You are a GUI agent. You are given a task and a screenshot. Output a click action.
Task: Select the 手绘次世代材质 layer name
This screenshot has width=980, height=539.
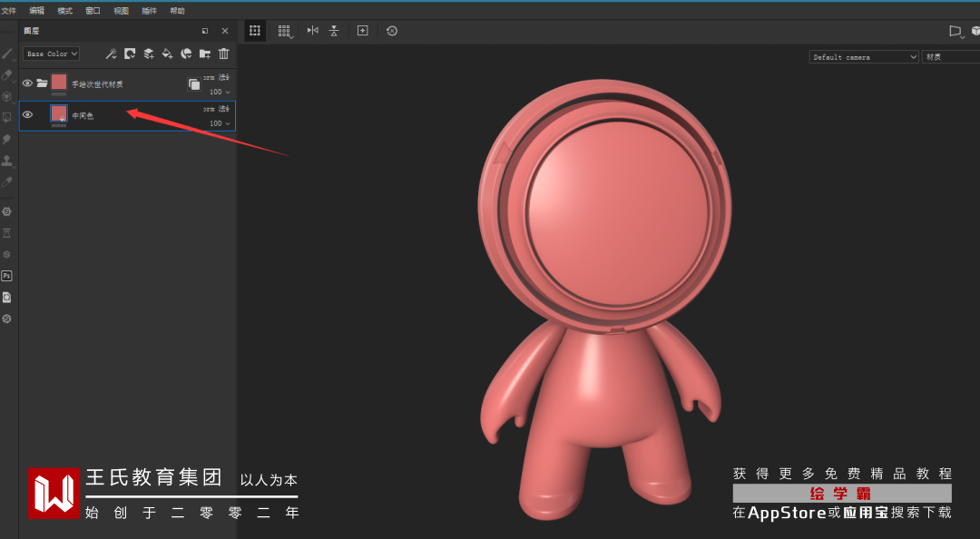(x=97, y=84)
